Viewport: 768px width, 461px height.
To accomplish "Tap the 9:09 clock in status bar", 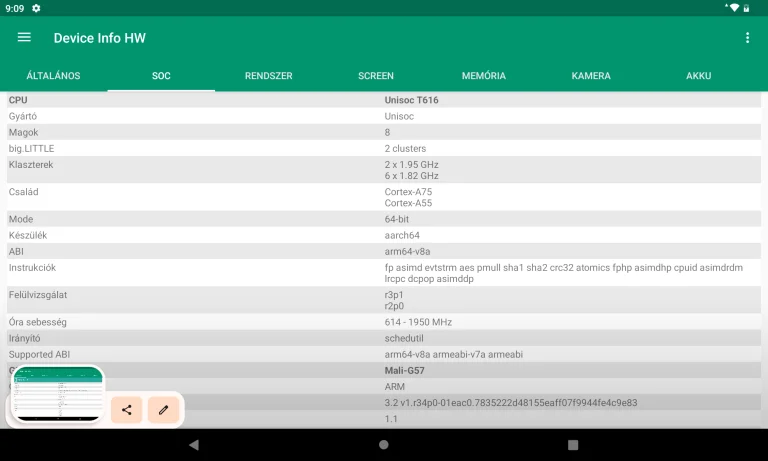I will point(15,8).
